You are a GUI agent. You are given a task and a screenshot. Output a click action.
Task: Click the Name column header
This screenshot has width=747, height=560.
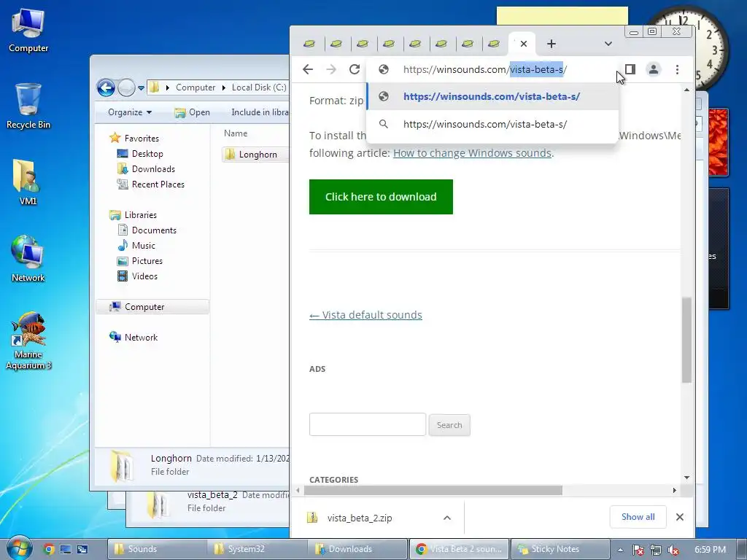(236, 134)
